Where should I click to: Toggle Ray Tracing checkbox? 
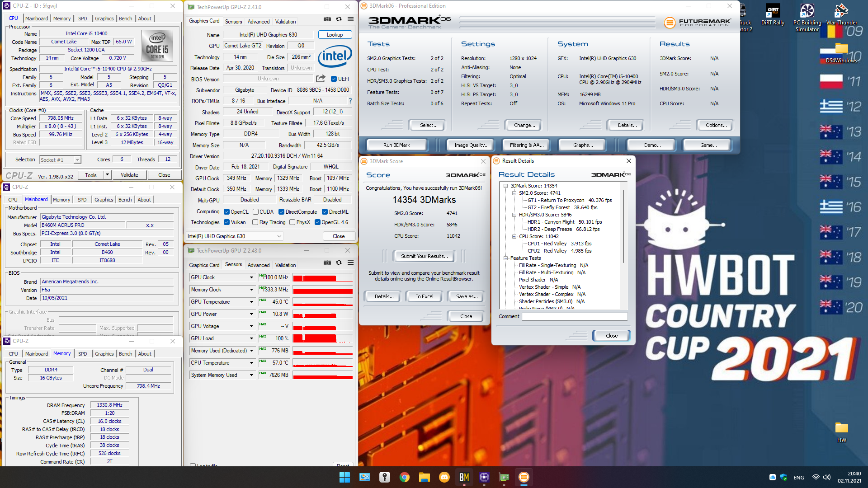pos(255,222)
